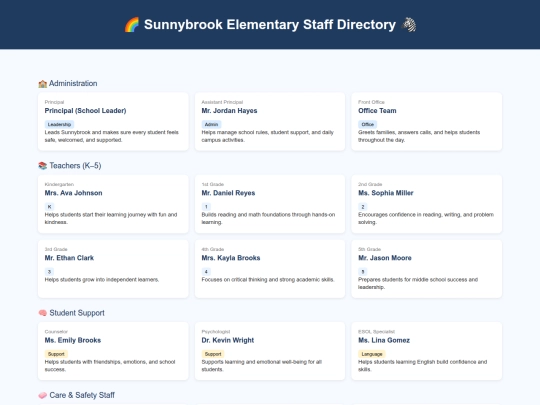Select the Administration section heading
The width and height of the screenshot is (540, 405).
point(73,83)
